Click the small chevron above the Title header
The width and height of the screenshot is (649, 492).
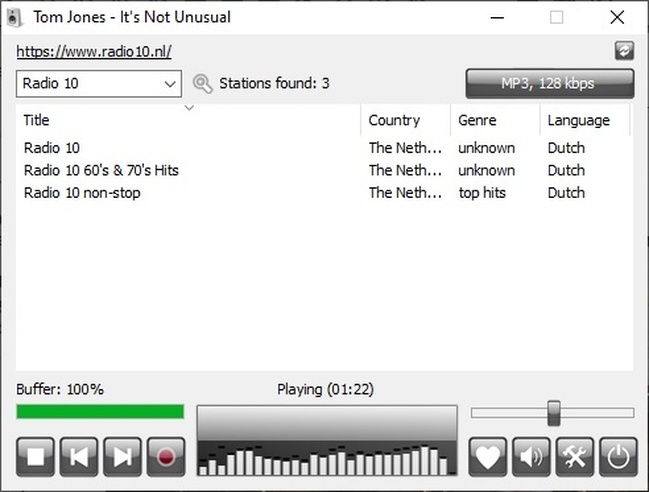(189, 108)
